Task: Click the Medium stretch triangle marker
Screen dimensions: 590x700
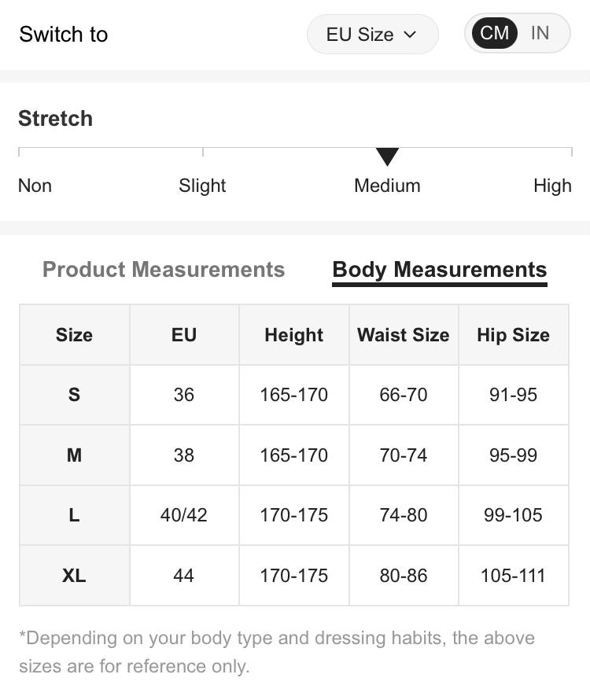Action: pos(387,157)
